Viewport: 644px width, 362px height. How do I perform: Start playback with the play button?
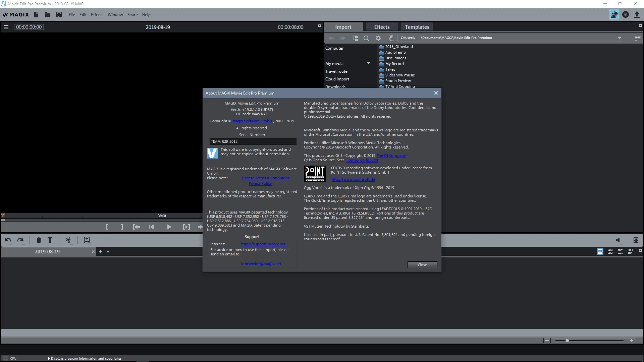[x=169, y=227]
